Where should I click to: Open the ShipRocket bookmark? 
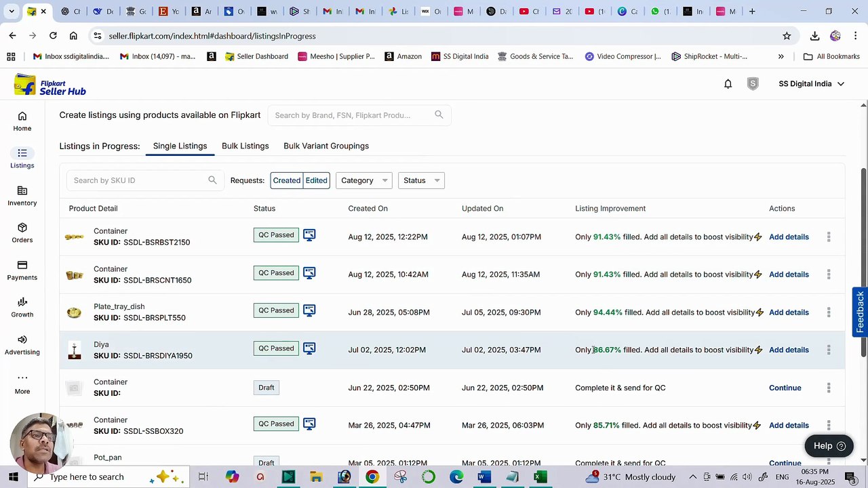pos(709,56)
